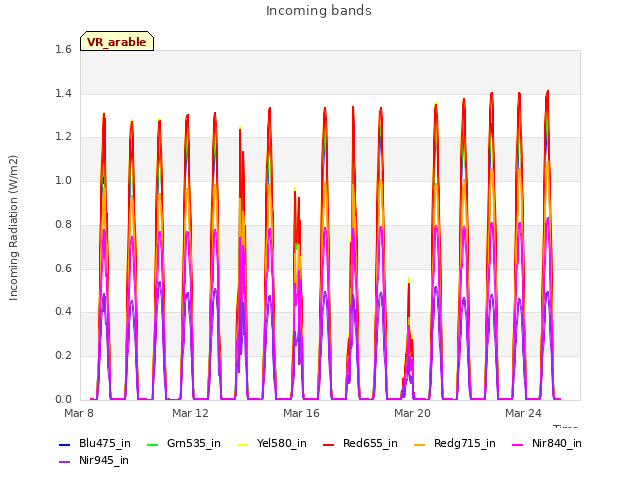Click the Mar 16 x-axis label
Screen dimensions: 640x480
[301, 413]
